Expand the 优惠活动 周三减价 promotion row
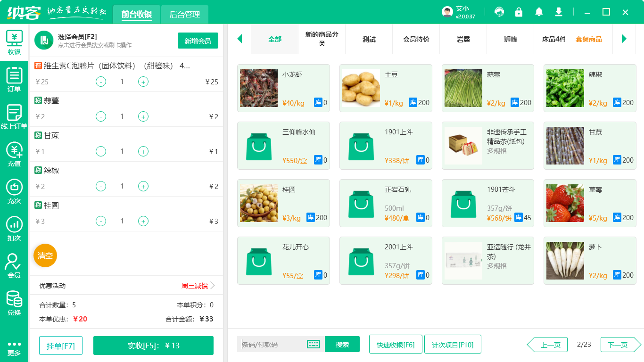The width and height of the screenshot is (644, 362). click(x=212, y=286)
